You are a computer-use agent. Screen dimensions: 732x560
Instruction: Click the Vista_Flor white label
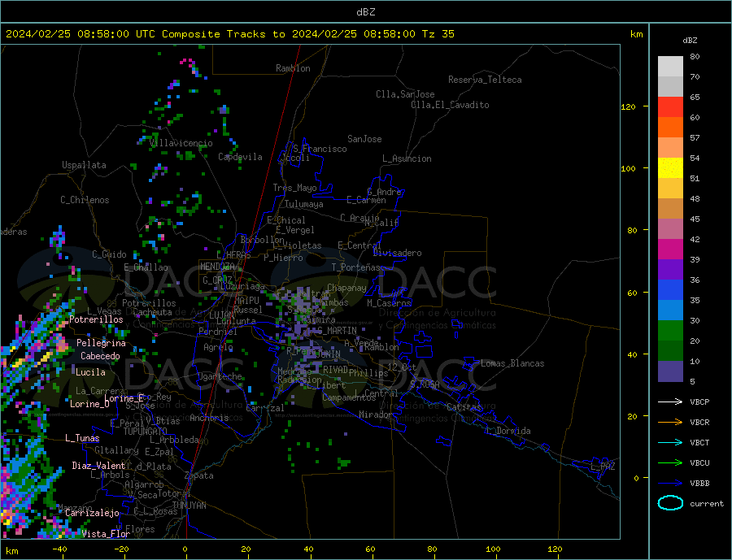(x=106, y=533)
